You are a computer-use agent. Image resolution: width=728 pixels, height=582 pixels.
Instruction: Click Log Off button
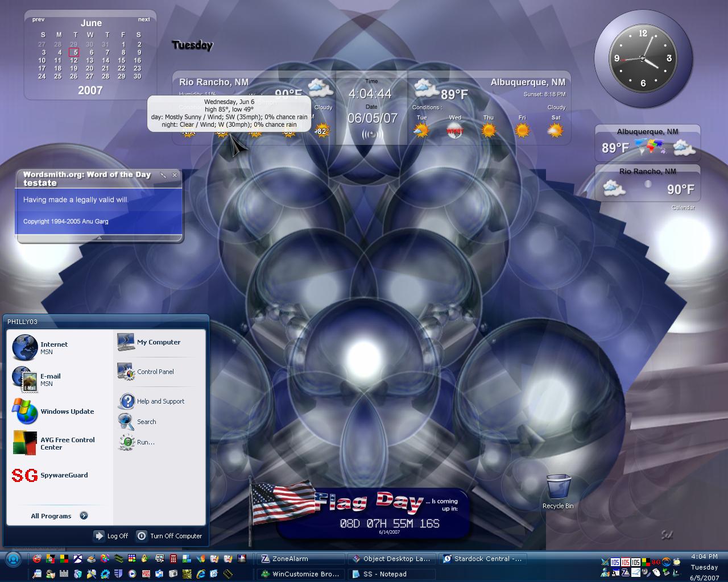[x=111, y=536]
